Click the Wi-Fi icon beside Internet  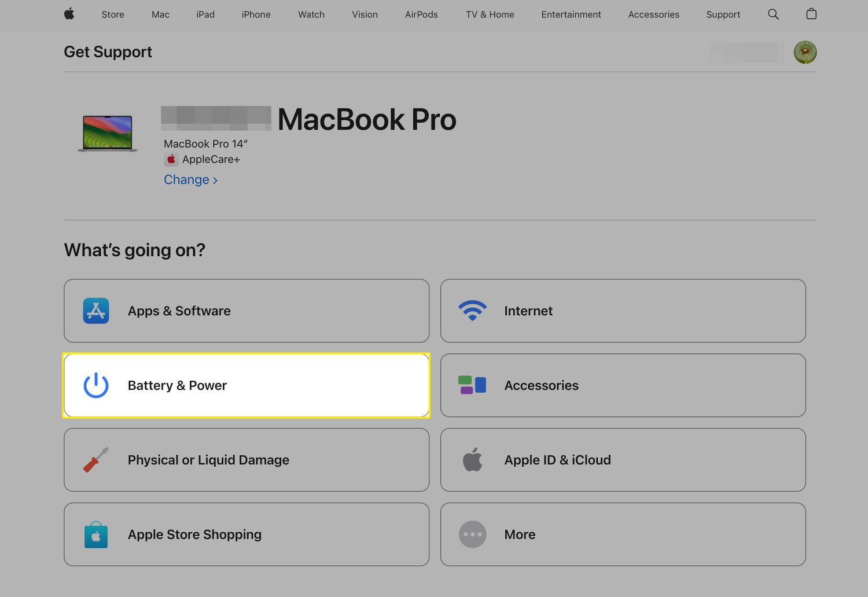coord(472,311)
